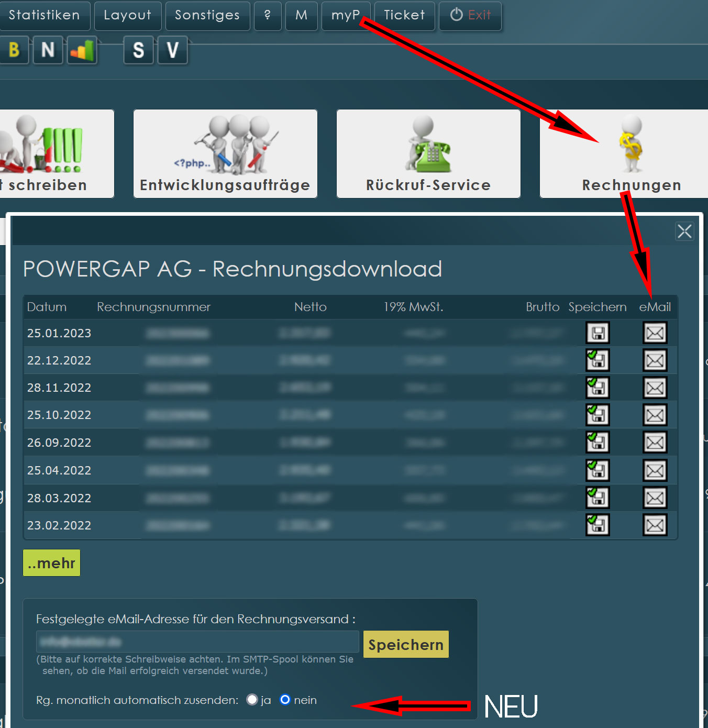Open the Ticket menu

pyautogui.click(x=405, y=16)
